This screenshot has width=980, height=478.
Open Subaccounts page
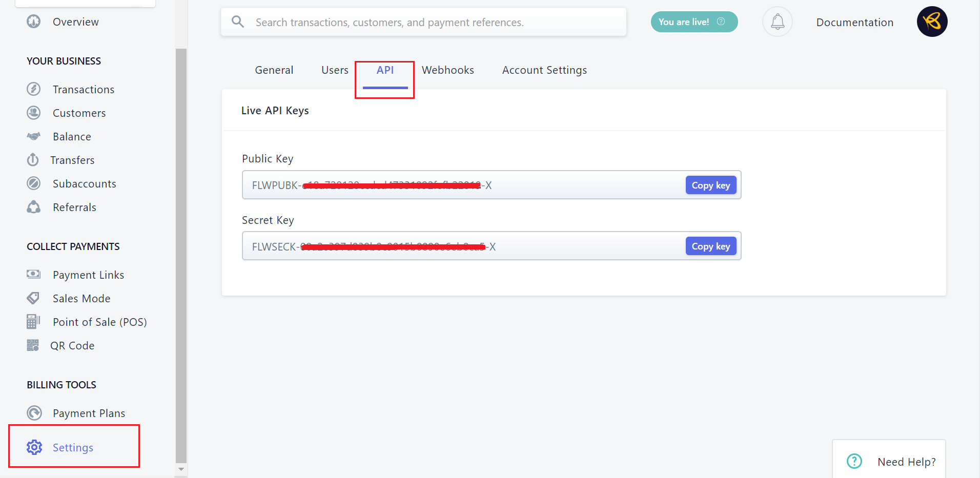click(84, 183)
